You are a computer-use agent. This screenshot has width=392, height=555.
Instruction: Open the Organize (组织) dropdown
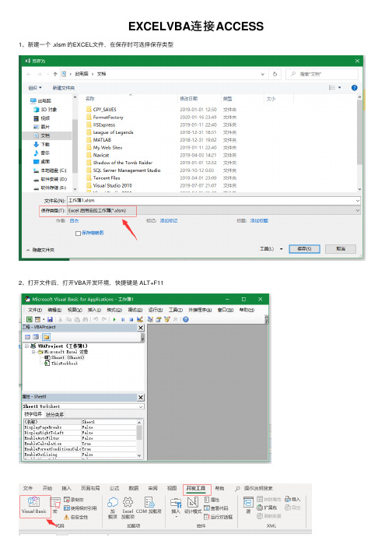(x=35, y=88)
